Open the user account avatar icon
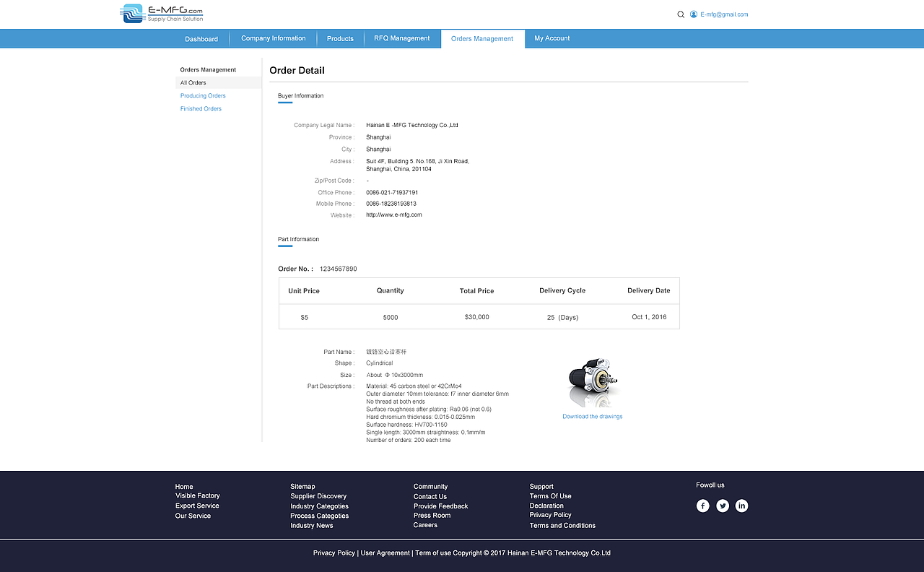The width and height of the screenshot is (924, 572). [x=694, y=14]
